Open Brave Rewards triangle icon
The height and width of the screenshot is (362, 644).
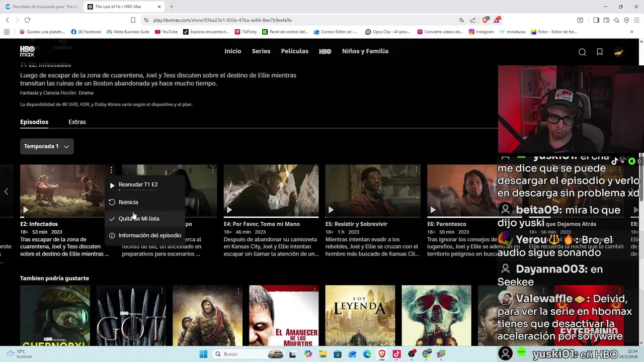(497, 20)
